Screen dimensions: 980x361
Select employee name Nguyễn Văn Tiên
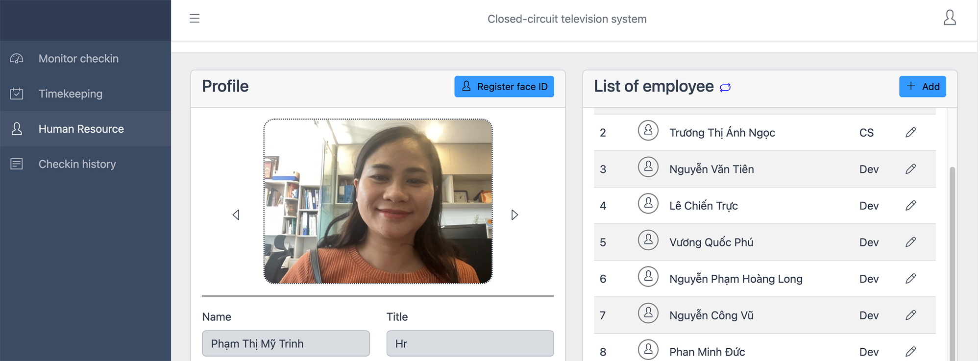click(x=711, y=169)
